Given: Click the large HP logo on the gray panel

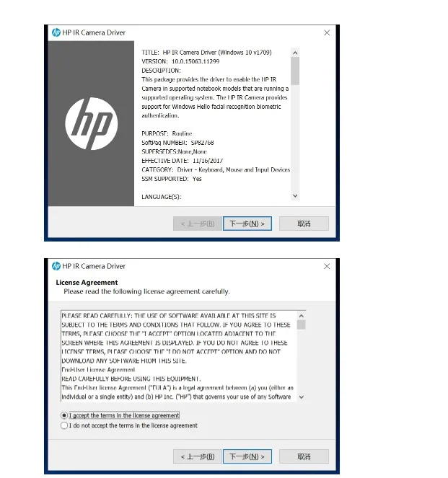Looking at the screenshot, I should 92,124.
